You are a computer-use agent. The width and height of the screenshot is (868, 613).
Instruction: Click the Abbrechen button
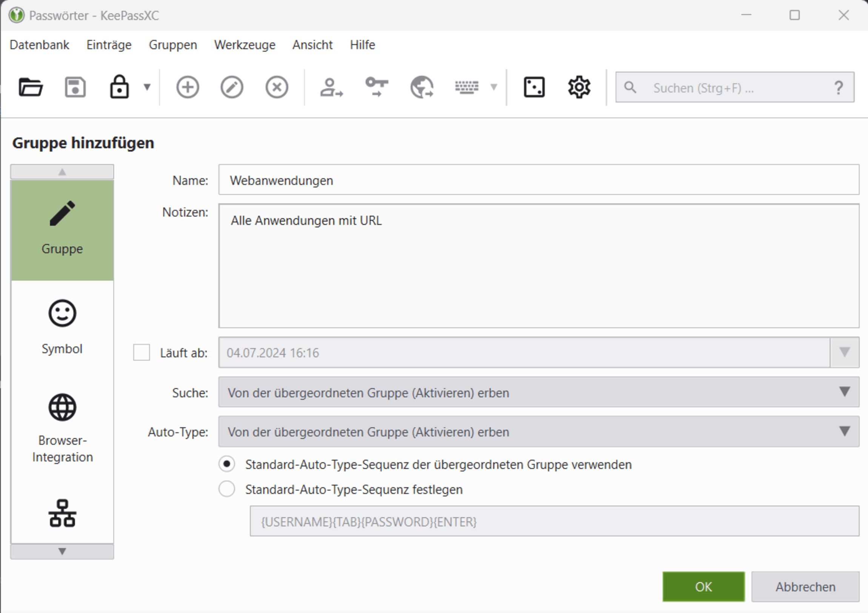[805, 587]
